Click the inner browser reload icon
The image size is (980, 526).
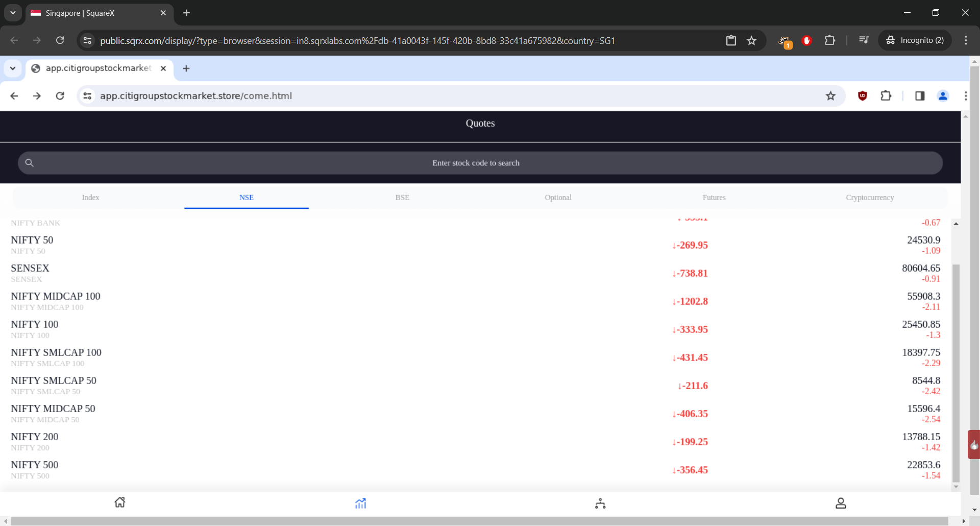tap(60, 96)
